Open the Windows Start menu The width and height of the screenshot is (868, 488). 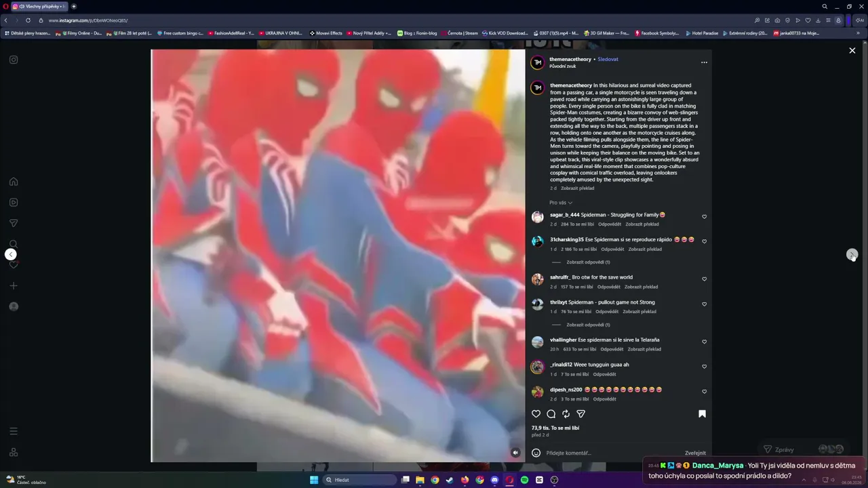[x=314, y=480]
